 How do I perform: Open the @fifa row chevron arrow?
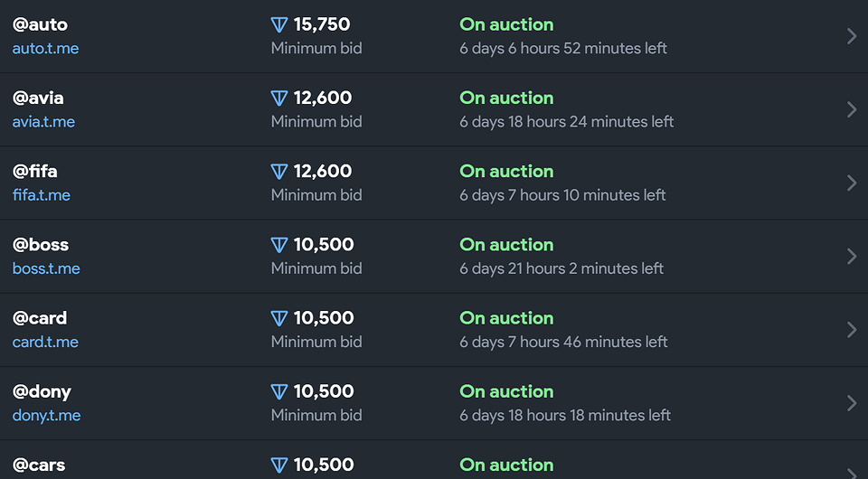pyautogui.click(x=851, y=183)
